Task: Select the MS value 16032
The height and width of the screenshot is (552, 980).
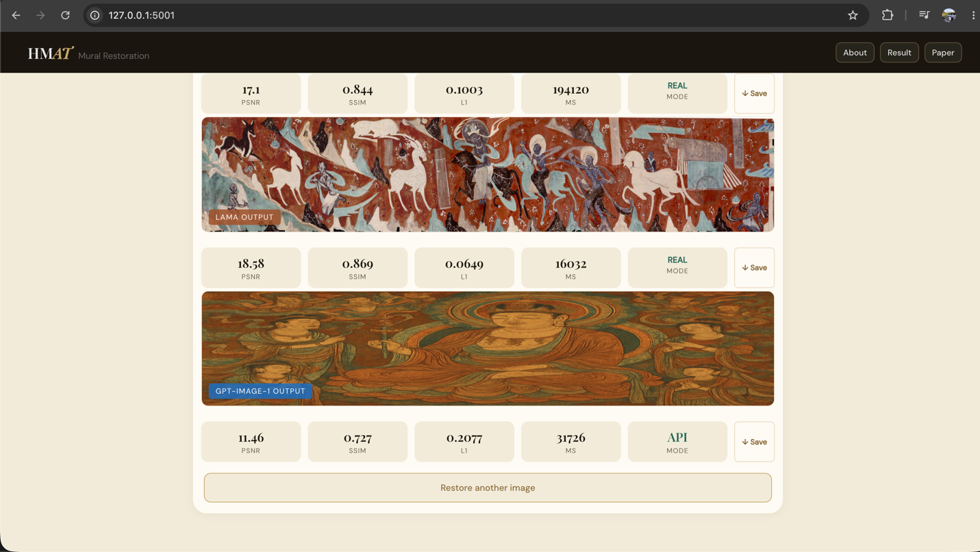Action: click(571, 264)
